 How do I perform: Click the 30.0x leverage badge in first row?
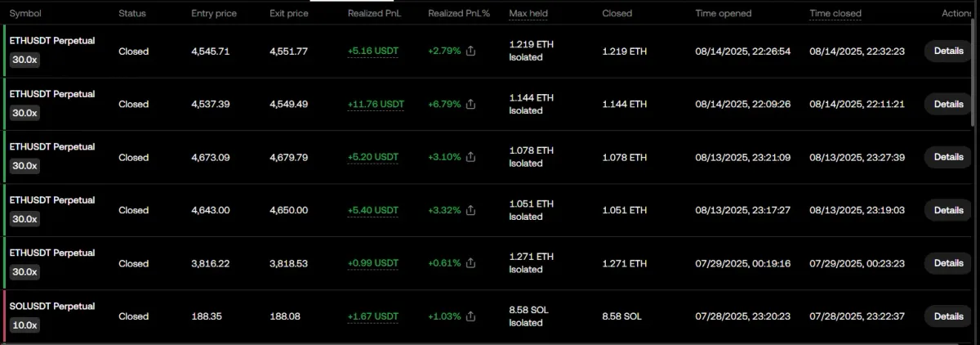click(x=24, y=60)
